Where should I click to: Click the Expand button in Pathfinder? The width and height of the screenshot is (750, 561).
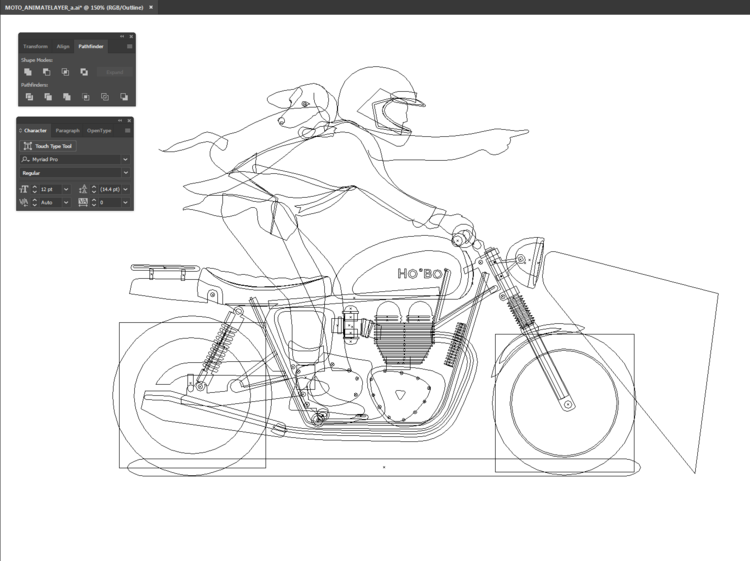pos(115,72)
